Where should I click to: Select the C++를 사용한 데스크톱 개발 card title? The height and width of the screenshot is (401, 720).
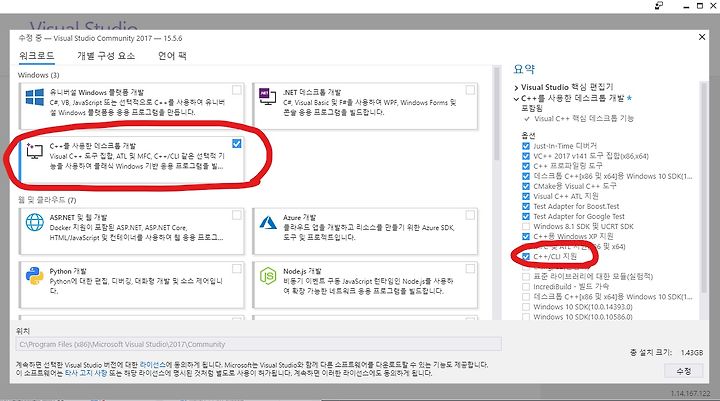click(x=93, y=146)
